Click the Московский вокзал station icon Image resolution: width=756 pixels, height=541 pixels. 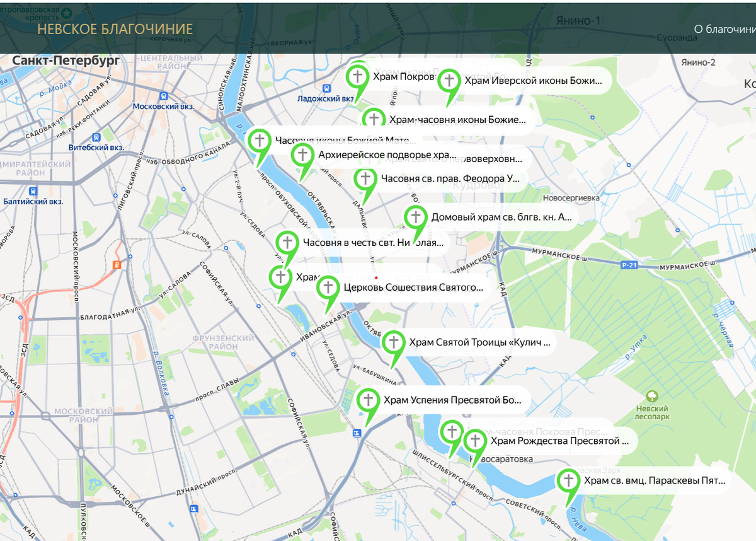(164, 96)
